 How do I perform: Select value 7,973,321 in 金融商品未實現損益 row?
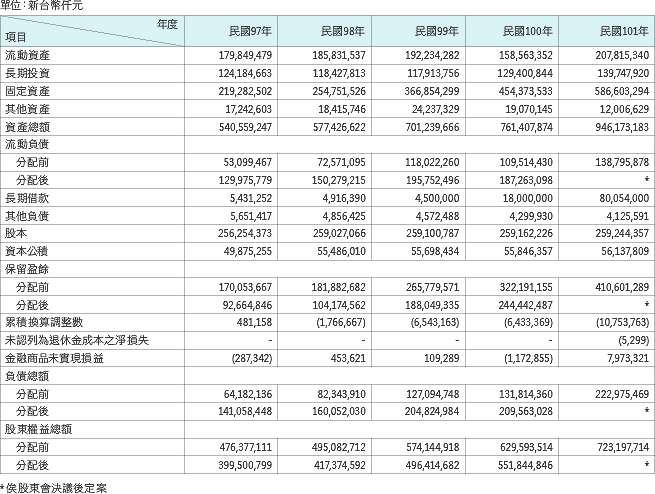pos(627,358)
